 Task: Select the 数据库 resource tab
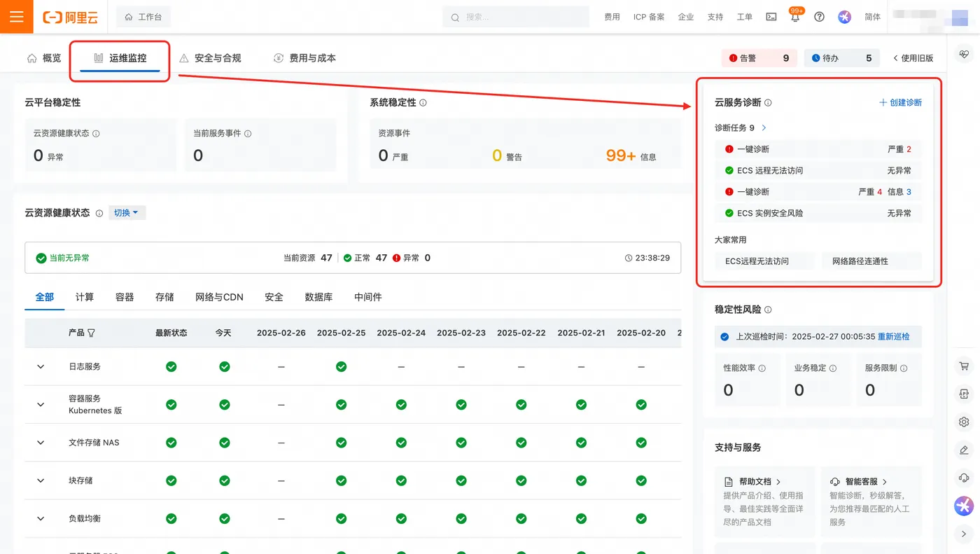point(318,297)
